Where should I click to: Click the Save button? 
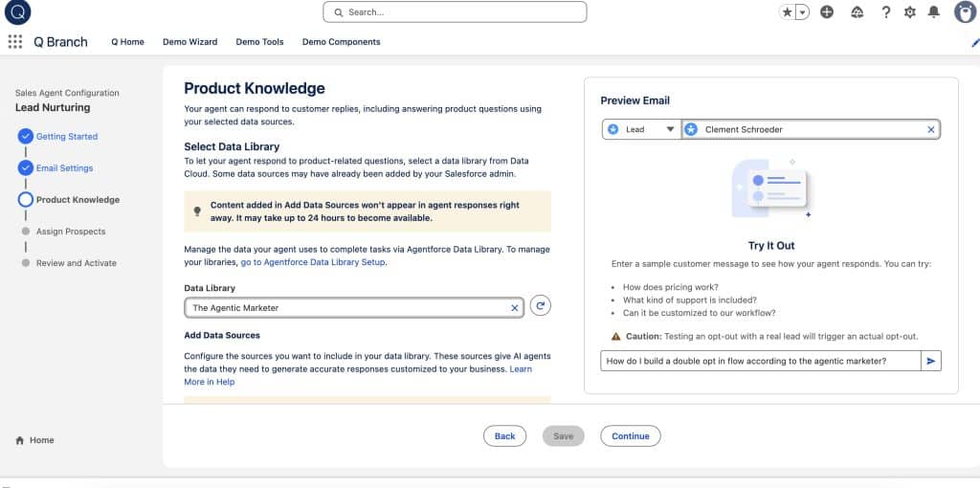coord(563,436)
